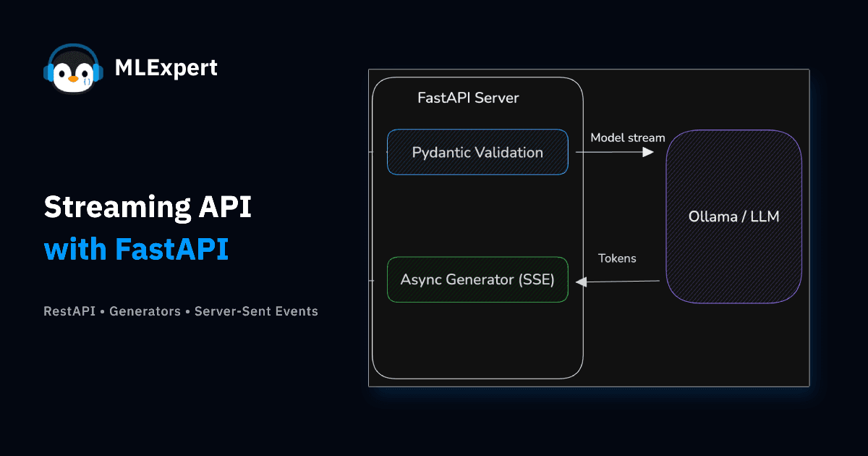
Task: Enable the Ollama / LLM endpoint
Action: (733, 216)
